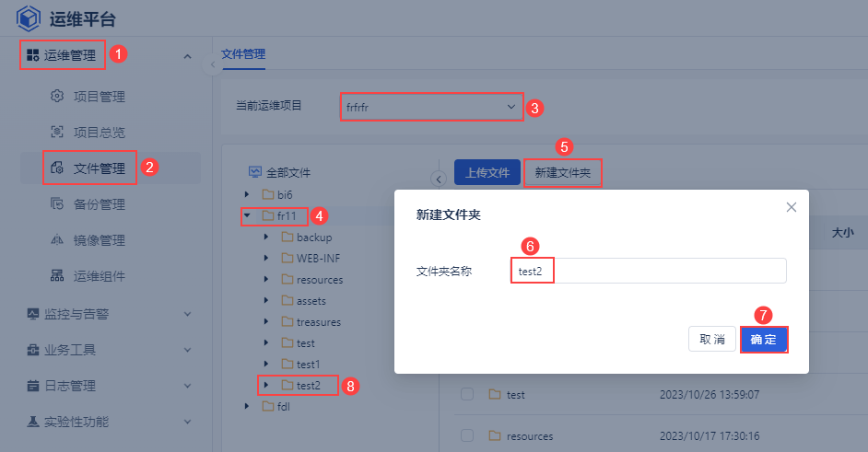The image size is (868, 452).
Task: Click the 镜像管理 sidebar icon
Action: coord(56,240)
